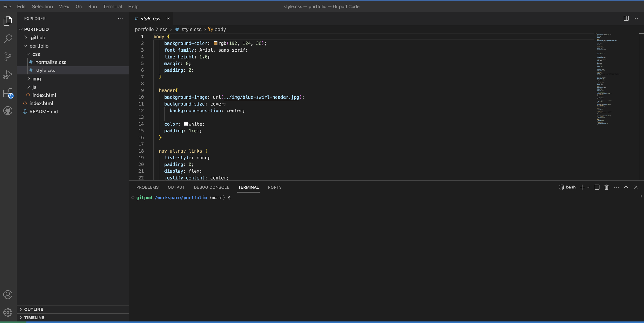Open the Accounts icon at bottom left
Screen dimensions: 644x323
click(x=8, y=294)
